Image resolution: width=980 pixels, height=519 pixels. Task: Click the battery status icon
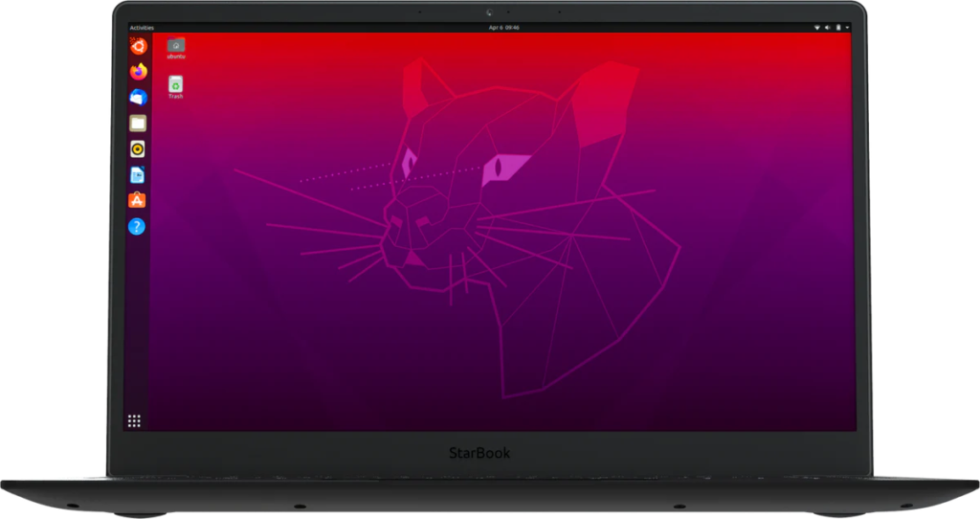[x=838, y=28]
